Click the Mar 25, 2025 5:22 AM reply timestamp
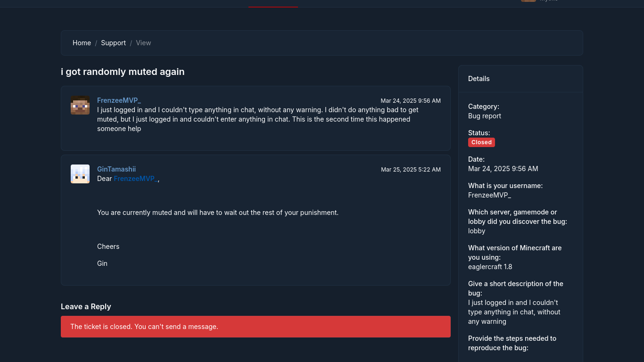 point(411,170)
